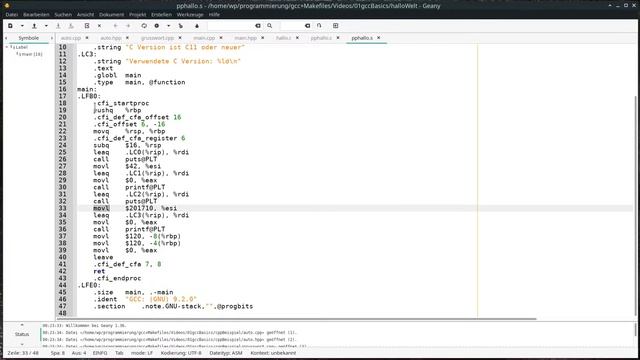Close current file using toolbar X icon
Viewport: 640px width, 360px height.
point(99,26)
